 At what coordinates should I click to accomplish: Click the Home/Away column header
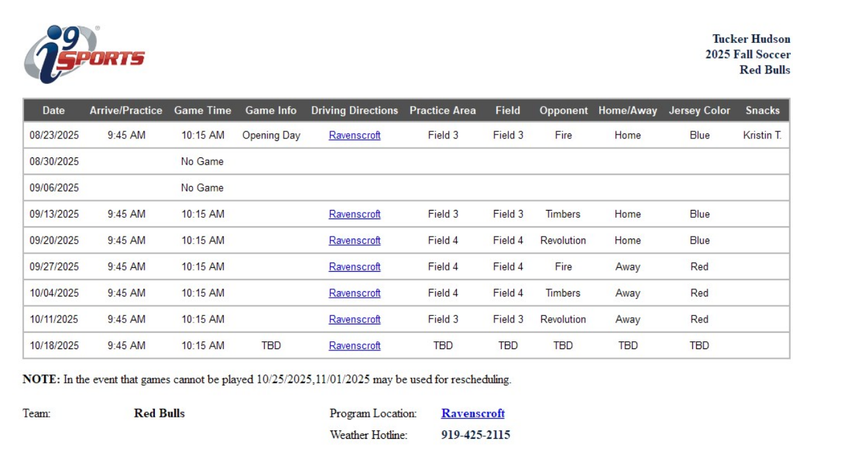(x=628, y=111)
